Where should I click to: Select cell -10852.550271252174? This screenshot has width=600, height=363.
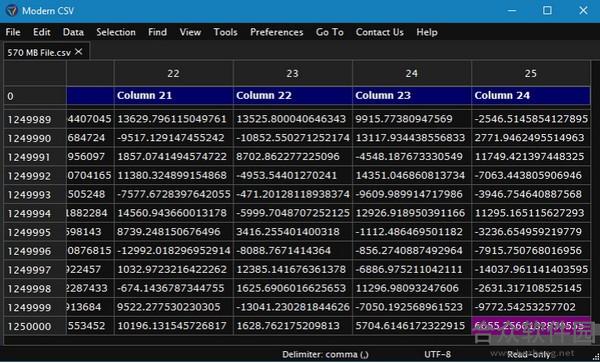[x=292, y=138]
